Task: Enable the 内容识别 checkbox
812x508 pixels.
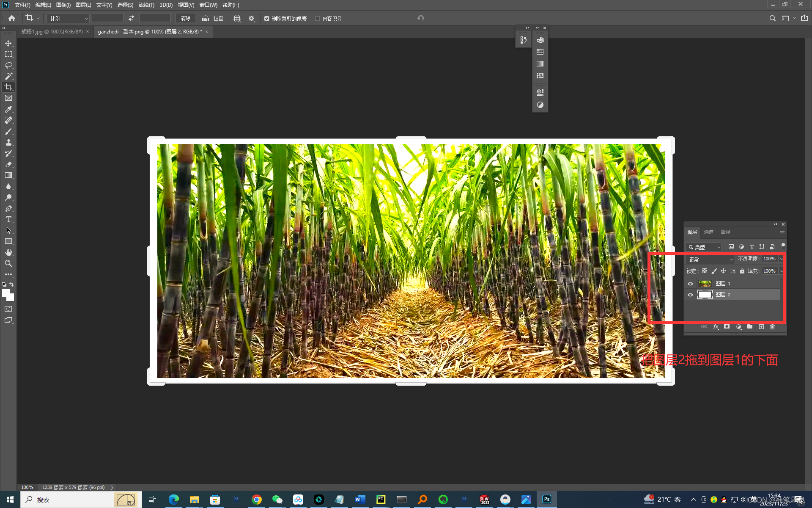Action: click(318, 19)
